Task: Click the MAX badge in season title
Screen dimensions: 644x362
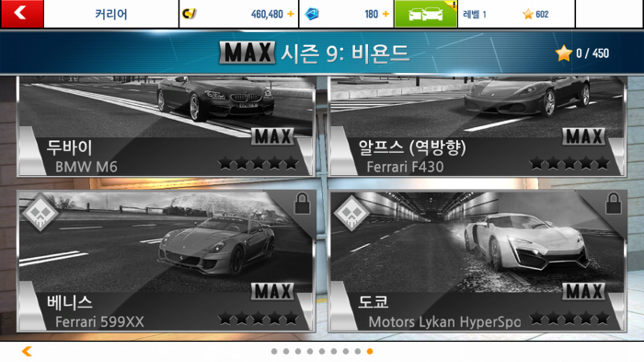Action: (x=247, y=53)
